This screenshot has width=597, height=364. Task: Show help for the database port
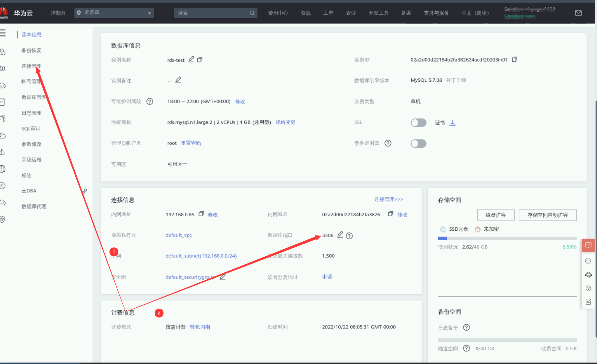click(x=349, y=236)
